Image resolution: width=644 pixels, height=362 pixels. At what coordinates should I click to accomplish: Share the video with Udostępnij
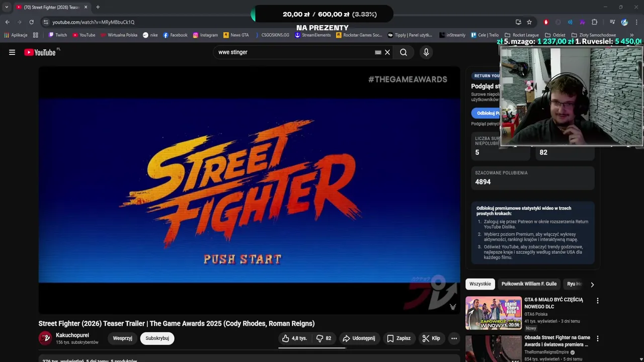coord(359,338)
